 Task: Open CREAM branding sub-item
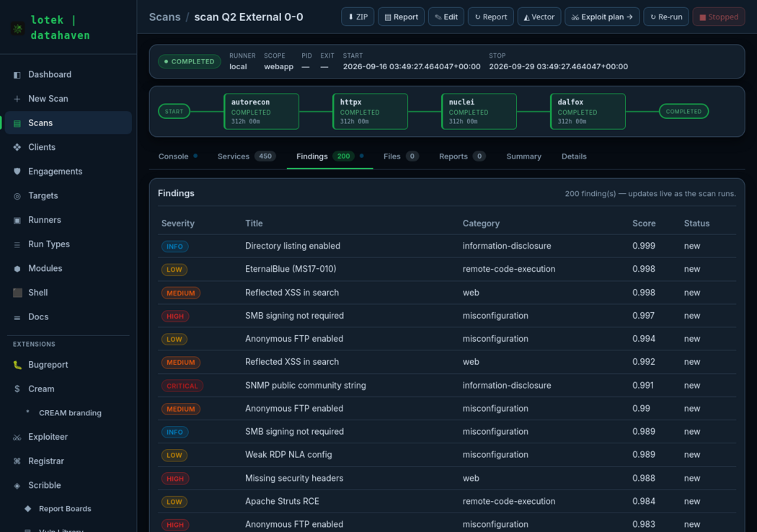click(70, 413)
